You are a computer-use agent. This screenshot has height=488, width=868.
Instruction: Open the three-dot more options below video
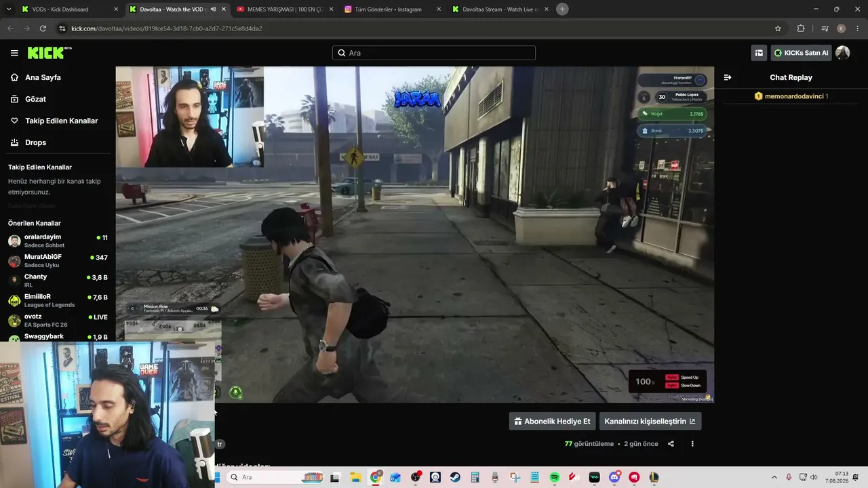pyautogui.click(x=692, y=444)
